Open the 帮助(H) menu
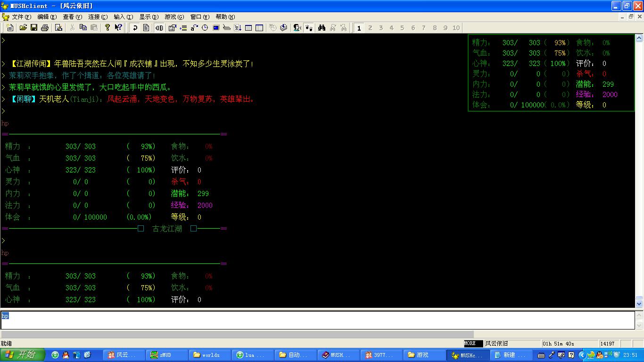Screen dimensions: 644x362 [225, 17]
